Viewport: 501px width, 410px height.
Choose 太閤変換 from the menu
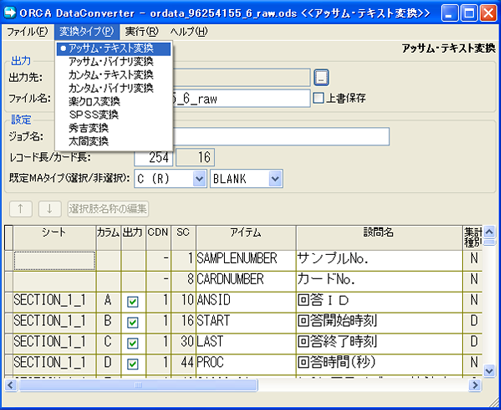[114, 142]
